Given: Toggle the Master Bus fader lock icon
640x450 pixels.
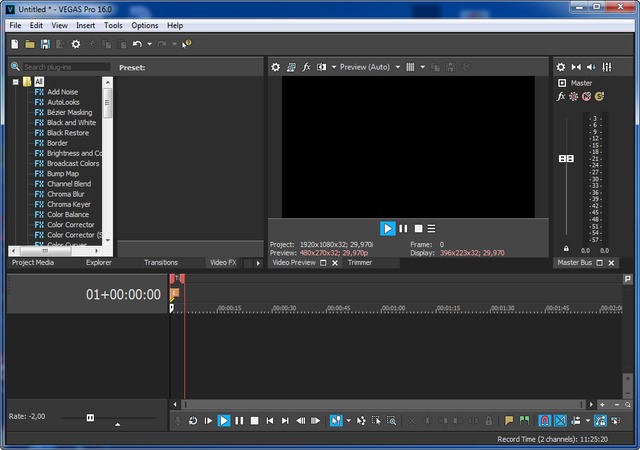Looking at the screenshot, I should [x=566, y=248].
